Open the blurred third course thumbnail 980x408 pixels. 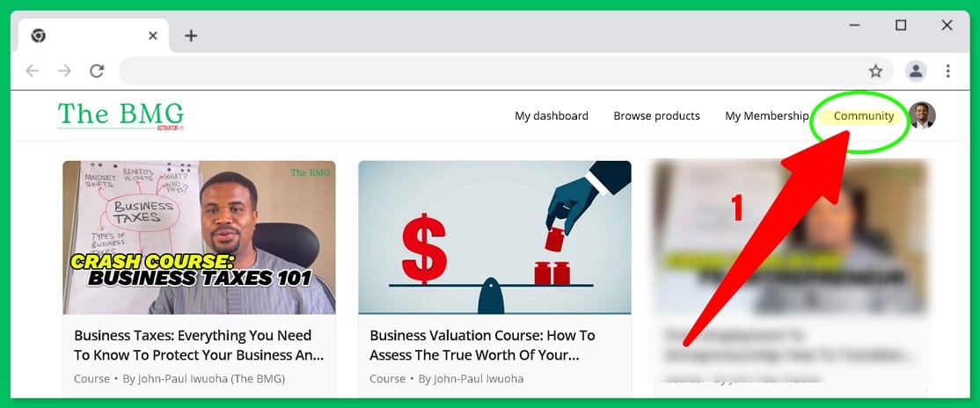click(x=790, y=237)
